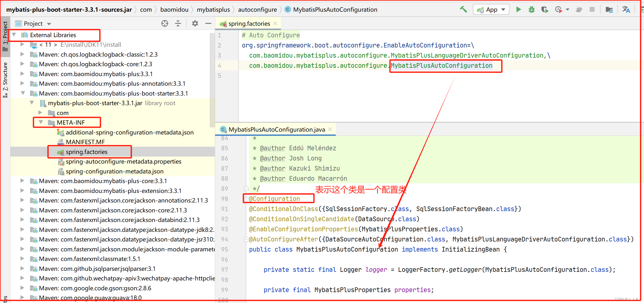644x303 pixels.
Task: Click locate/scroll from source target icon
Action: click(165, 24)
